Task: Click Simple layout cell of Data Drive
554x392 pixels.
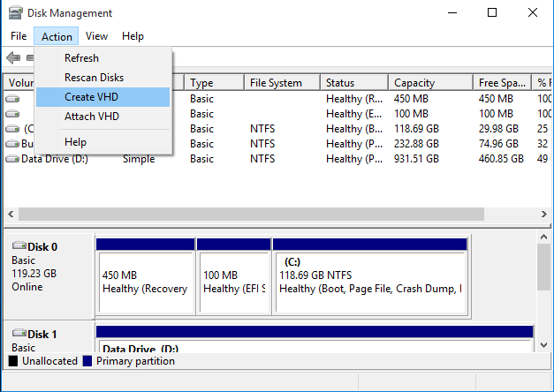Action: point(139,159)
